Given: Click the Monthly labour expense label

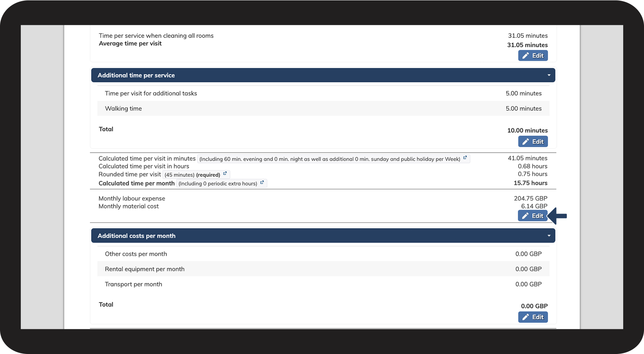Looking at the screenshot, I should [132, 198].
